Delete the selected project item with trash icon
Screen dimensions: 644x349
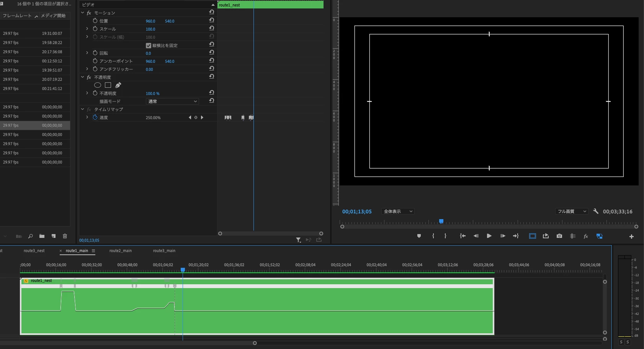pos(65,236)
